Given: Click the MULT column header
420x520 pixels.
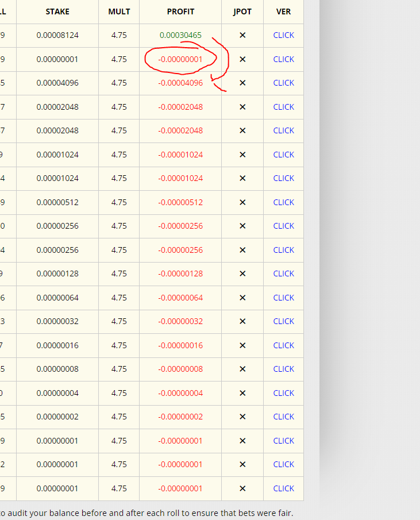Looking at the screenshot, I should (x=119, y=11).
